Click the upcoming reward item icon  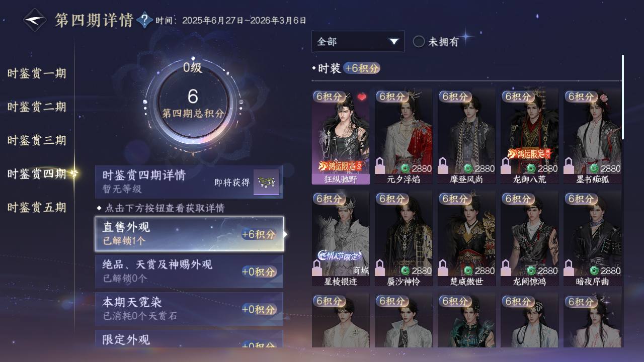[x=266, y=182]
